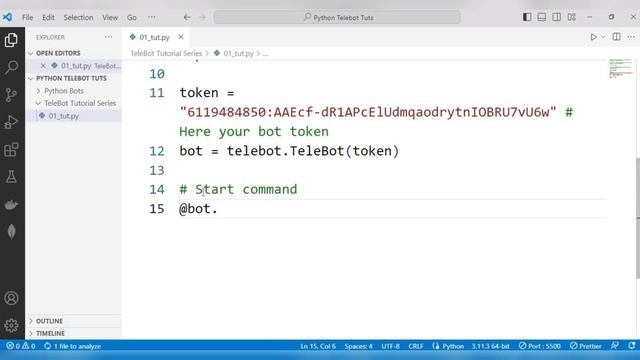The height and width of the screenshot is (360, 640).
Task: Show more menus via title bar ellipsis
Action: point(152,17)
